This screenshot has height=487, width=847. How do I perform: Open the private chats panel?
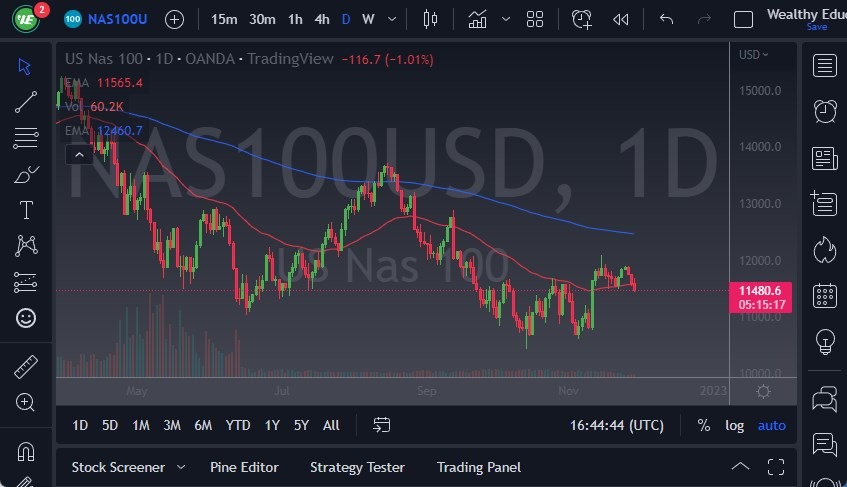[x=824, y=444]
